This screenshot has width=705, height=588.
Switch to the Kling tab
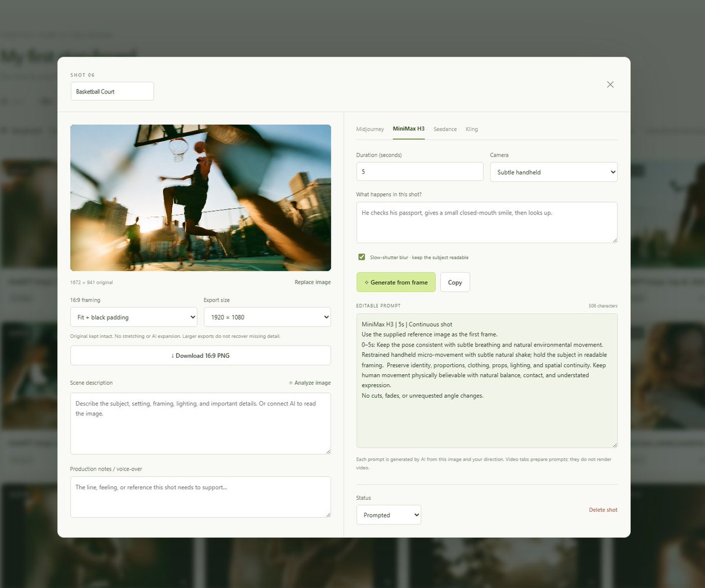472,129
